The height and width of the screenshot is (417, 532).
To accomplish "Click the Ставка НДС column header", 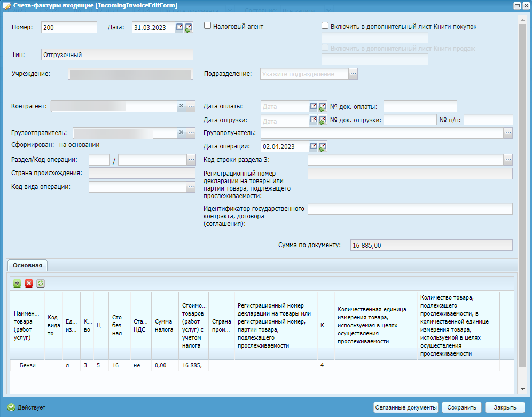I will click(x=140, y=326).
